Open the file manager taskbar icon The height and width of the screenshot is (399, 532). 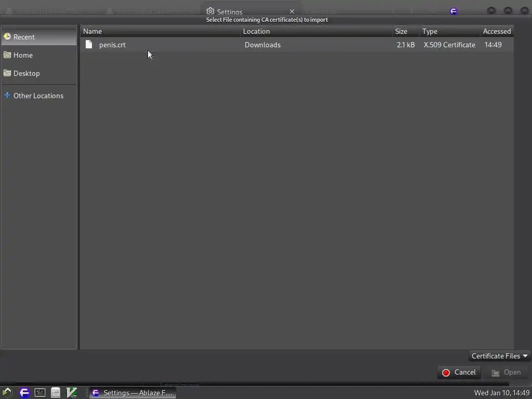[x=56, y=393]
